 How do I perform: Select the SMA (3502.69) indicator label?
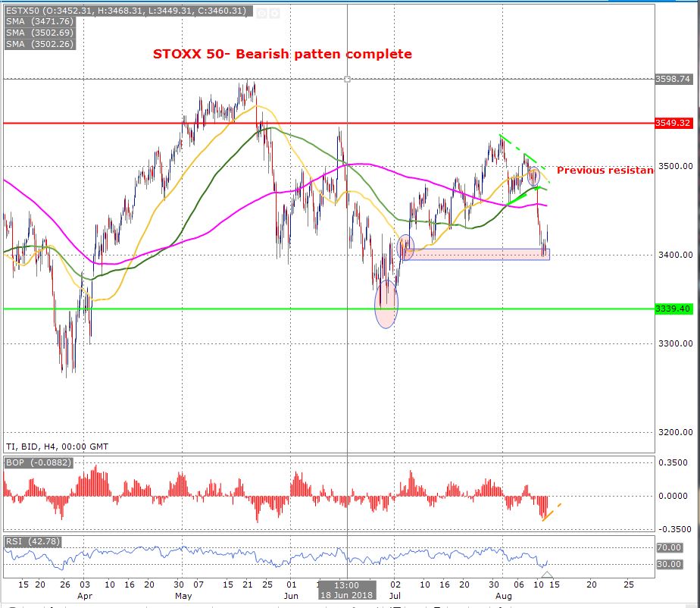[39, 33]
